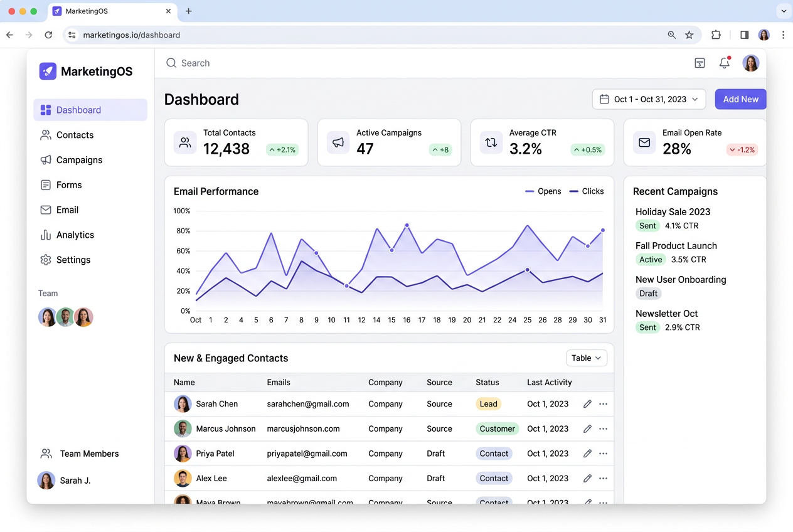Click the MarketingOS rocket logo icon
Image resolution: width=793 pixels, height=532 pixels.
[48, 71]
